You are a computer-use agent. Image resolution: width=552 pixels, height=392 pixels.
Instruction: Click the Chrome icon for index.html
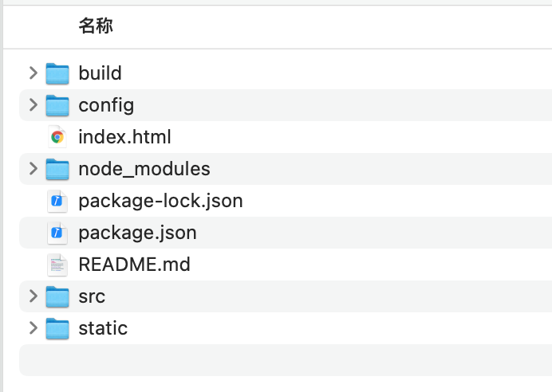tap(57, 137)
